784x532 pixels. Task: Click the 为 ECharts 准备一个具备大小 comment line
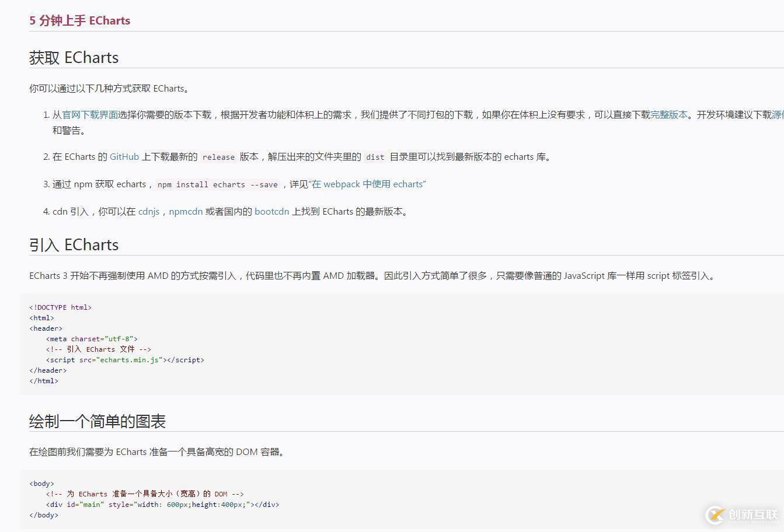point(145,494)
